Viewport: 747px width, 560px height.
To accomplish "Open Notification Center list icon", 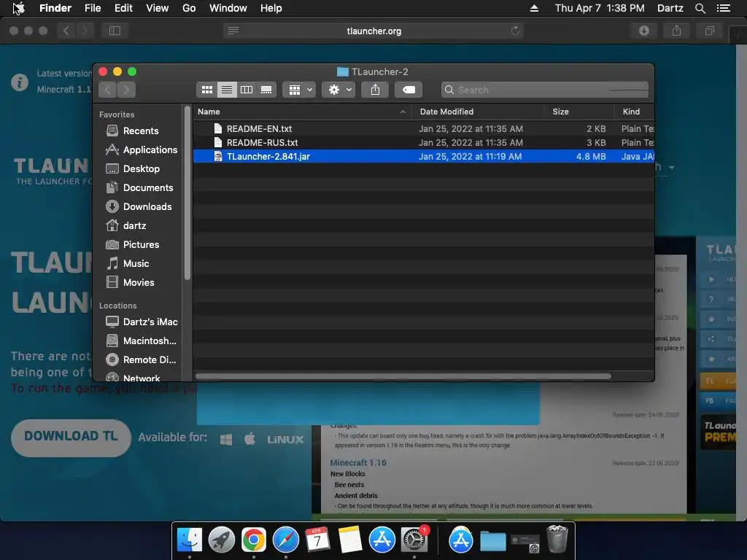I will tap(723, 8).
